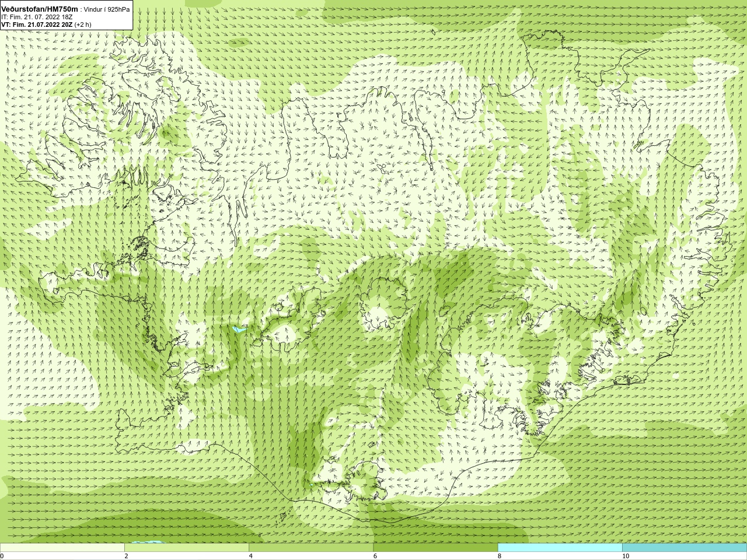Click the palest legend swatch for 0–2
Screen dimensions: 747x560
[62, 548]
